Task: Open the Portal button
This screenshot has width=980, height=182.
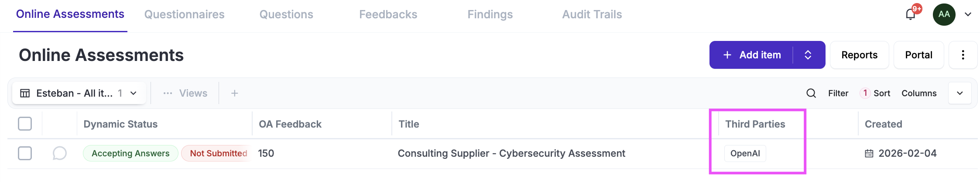Action: click(918, 55)
